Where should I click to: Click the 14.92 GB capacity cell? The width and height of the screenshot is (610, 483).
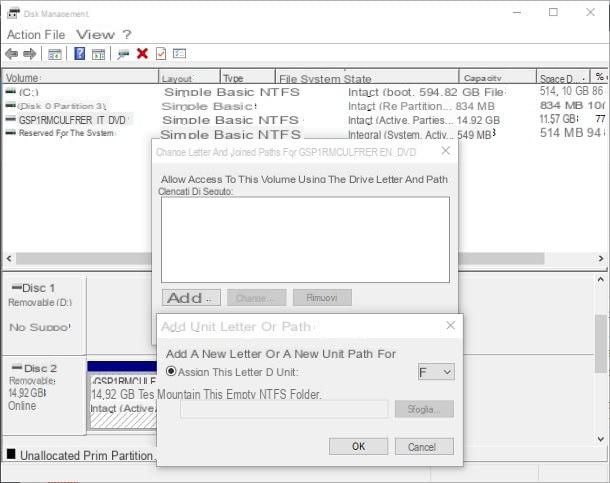tap(478, 120)
